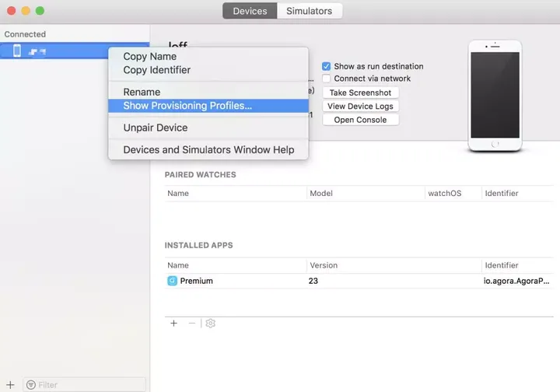Click View Device Logs button
Viewport: 560px width, 392px height.
point(360,106)
